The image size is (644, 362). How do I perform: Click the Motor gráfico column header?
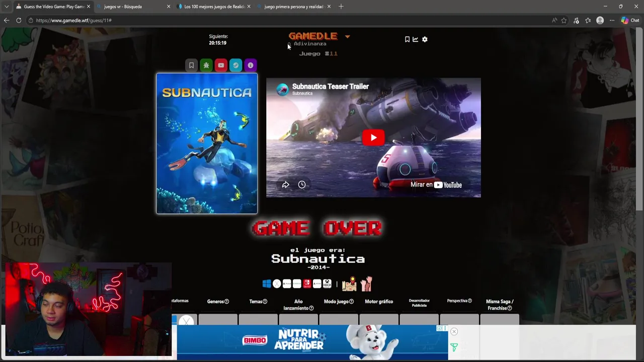pyautogui.click(x=379, y=302)
